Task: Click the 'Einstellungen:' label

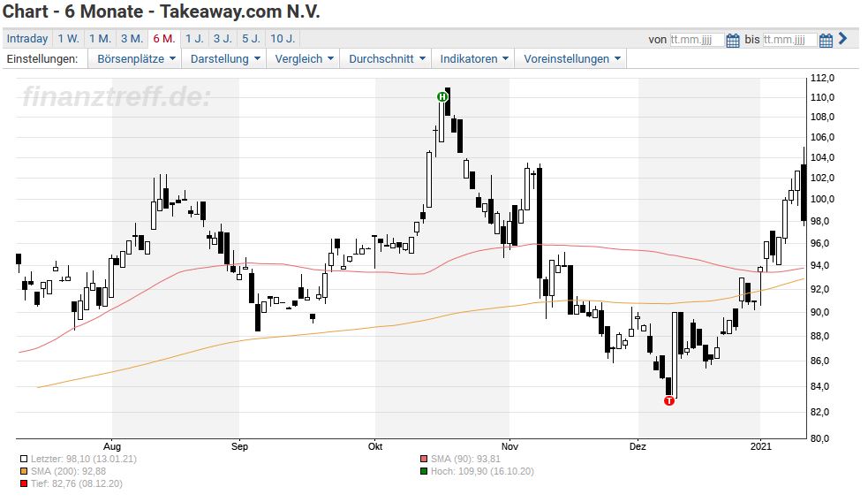Action: (42, 58)
